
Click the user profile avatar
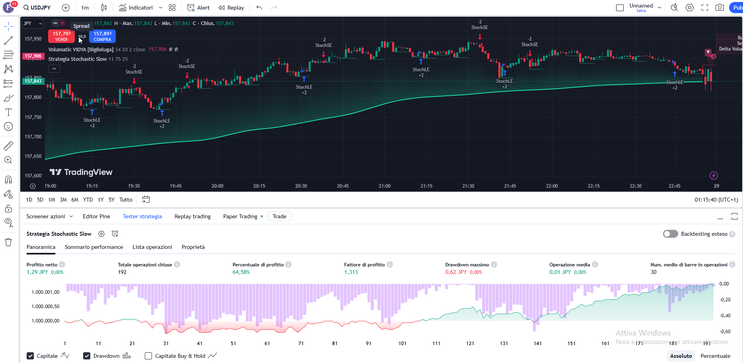coord(8,8)
